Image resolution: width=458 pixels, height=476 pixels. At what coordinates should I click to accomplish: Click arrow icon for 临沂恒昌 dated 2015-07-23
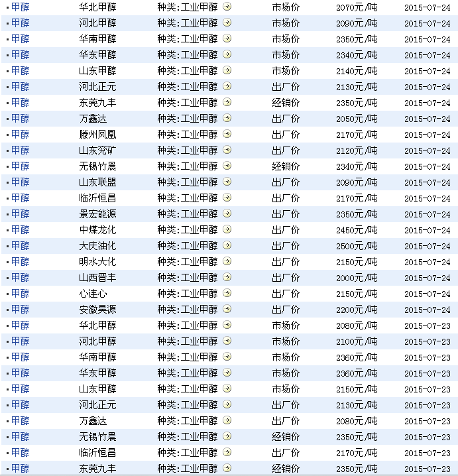coord(227,452)
